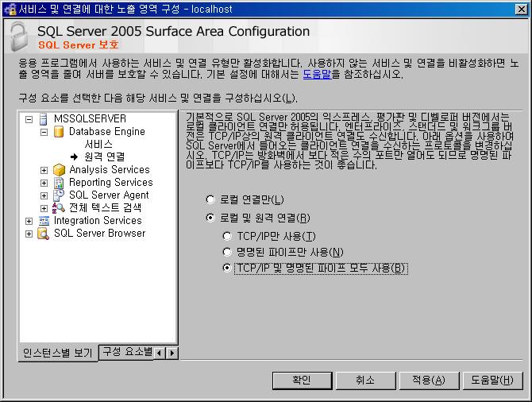Expand the 전체 텍스트 검색 node

point(44,208)
